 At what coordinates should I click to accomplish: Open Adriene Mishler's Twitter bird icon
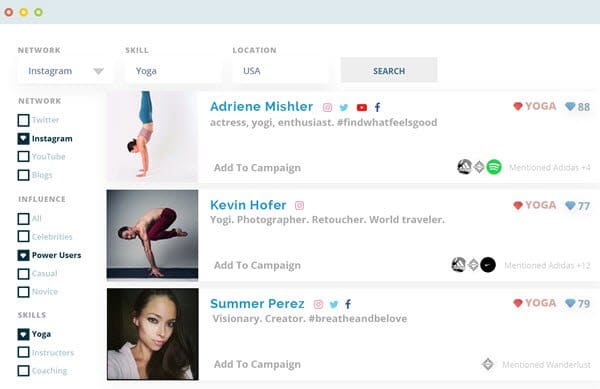tap(344, 107)
